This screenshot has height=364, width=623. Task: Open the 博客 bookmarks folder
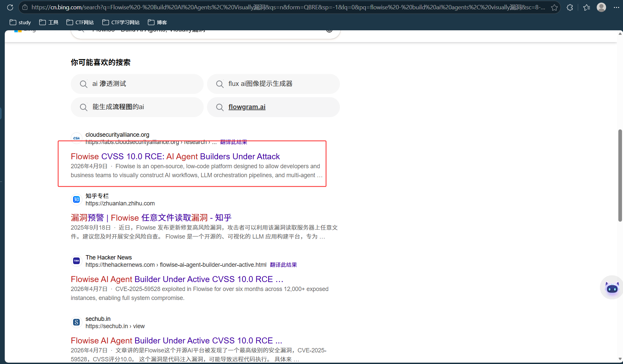[157, 22]
